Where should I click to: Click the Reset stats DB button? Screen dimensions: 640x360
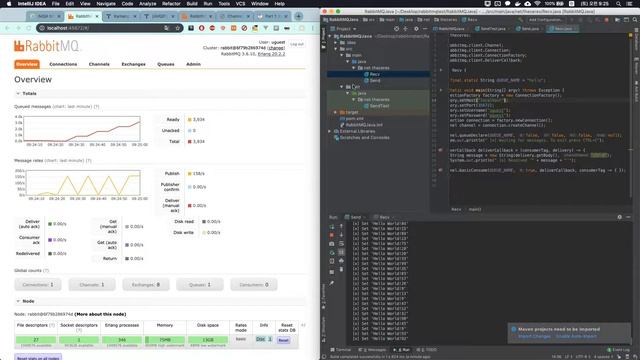(284, 340)
